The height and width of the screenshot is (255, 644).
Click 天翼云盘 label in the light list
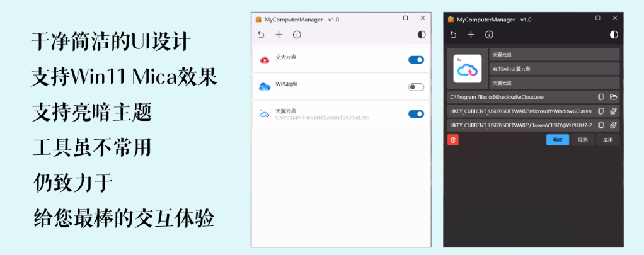pyautogui.click(x=285, y=111)
